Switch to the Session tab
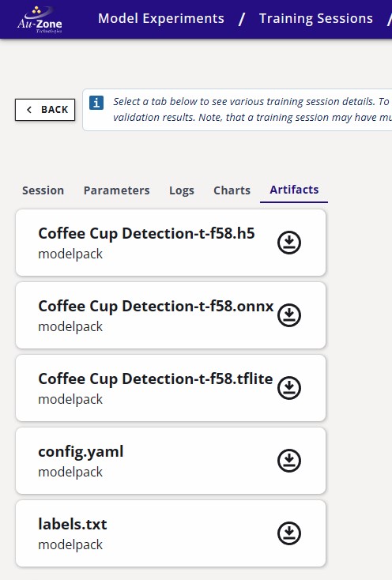This screenshot has height=580, width=392. point(43,190)
